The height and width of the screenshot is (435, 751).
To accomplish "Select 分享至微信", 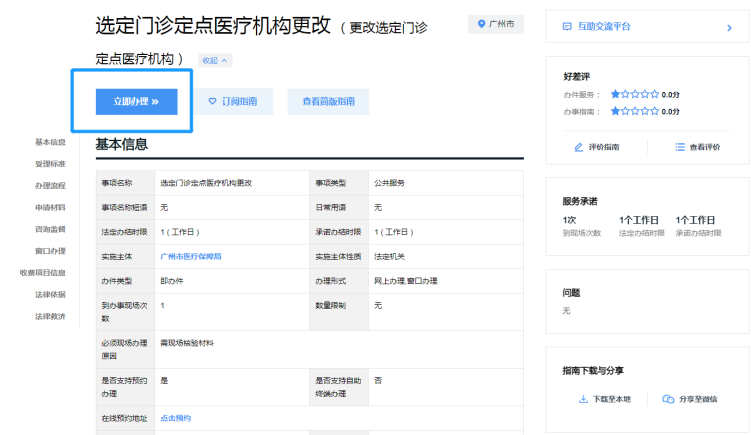I will pyautogui.click(x=698, y=399).
